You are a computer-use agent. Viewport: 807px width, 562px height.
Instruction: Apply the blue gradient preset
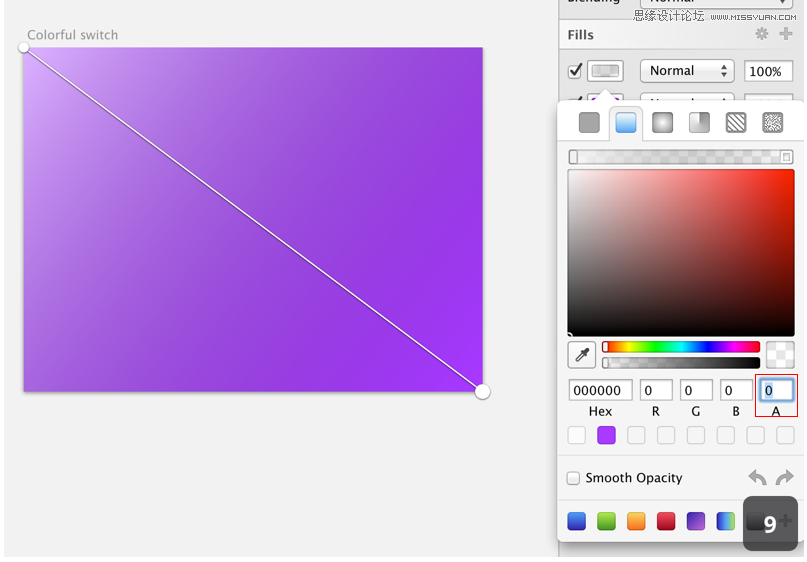pyautogui.click(x=576, y=521)
